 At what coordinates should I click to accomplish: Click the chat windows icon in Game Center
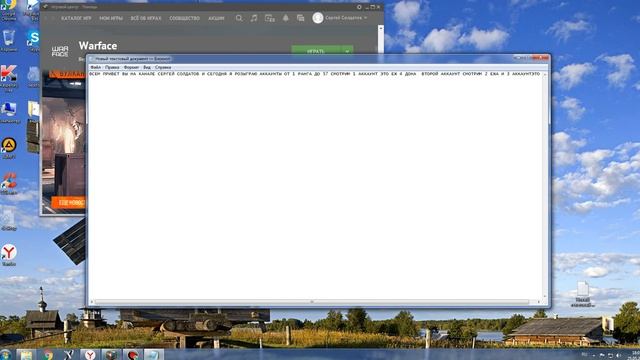[x=300, y=18]
